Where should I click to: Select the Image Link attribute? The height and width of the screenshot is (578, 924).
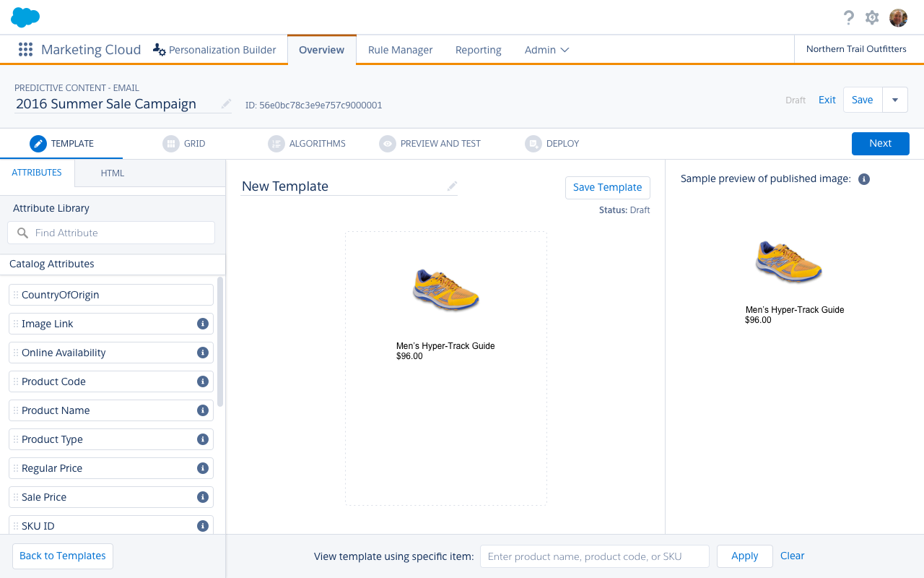[x=111, y=324]
